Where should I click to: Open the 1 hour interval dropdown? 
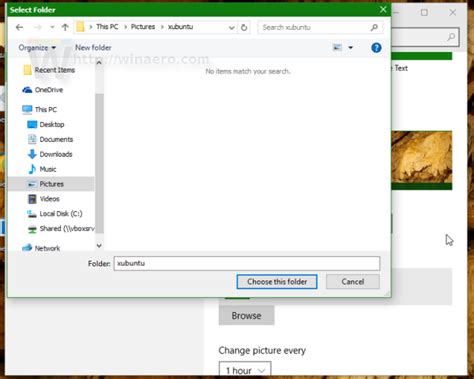coord(245,370)
